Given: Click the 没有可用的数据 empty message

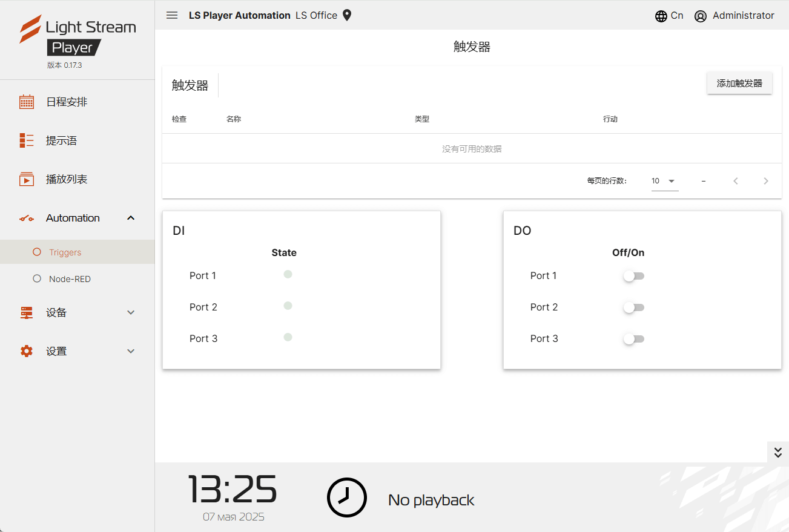Looking at the screenshot, I should [x=472, y=149].
